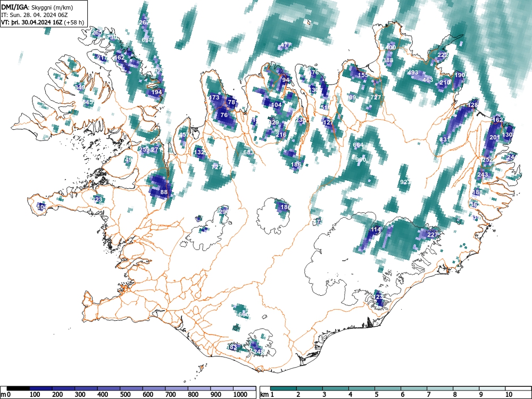Select the map value '683'
This screenshot has height=399, width=532.
(x=248, y=152)
